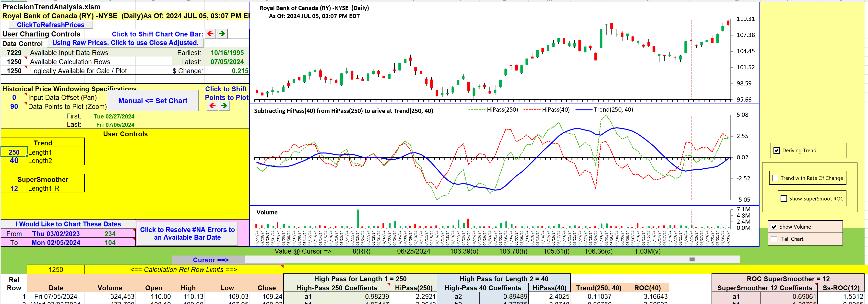The width and height of the screenshot is (868, 304).
Task: Click the Latest date 07/05/2024
Action: (227, 62)
